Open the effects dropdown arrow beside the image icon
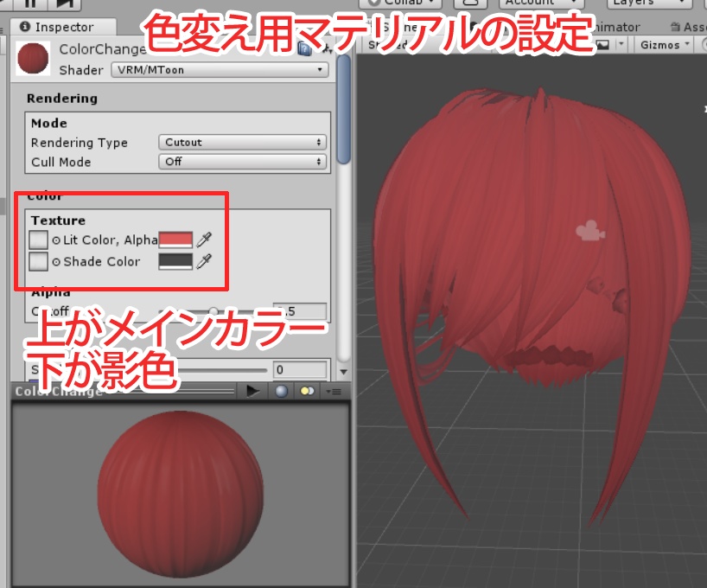The width and height of the screenshot is (707, 588). coord(621,44)
